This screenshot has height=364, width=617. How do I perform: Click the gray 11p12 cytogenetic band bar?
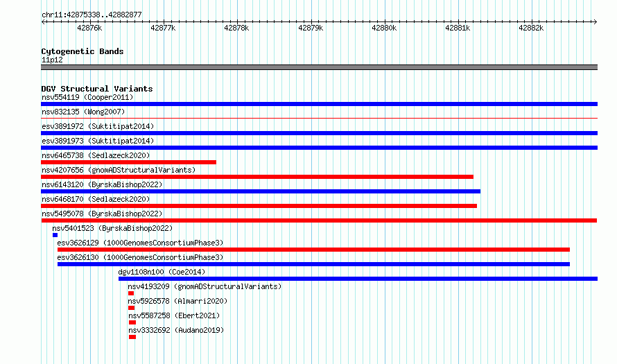coord(319,67)
